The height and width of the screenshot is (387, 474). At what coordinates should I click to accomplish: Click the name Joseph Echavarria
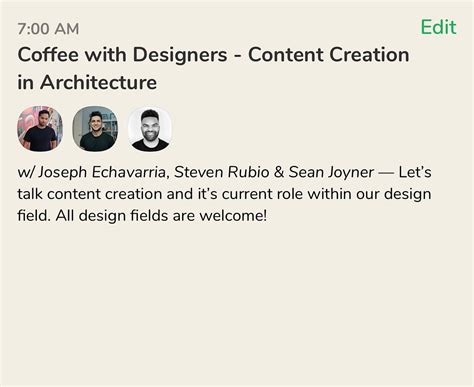tap(101, 173)
